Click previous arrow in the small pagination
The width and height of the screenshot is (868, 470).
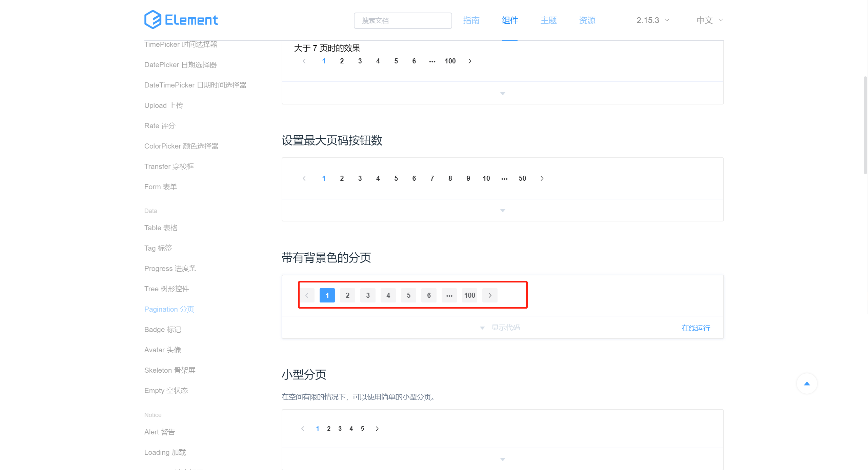click(303, 429)
